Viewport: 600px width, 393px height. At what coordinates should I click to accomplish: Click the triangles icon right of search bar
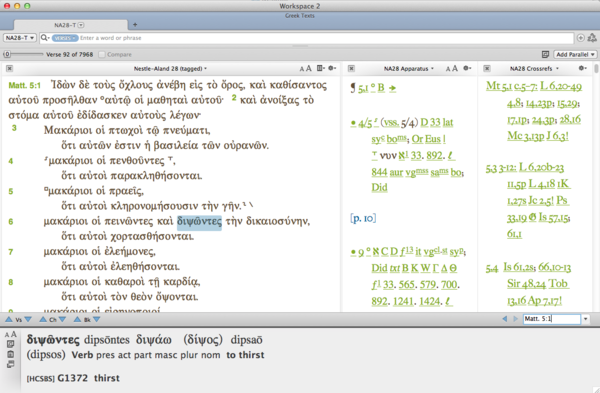pos(592,38)
